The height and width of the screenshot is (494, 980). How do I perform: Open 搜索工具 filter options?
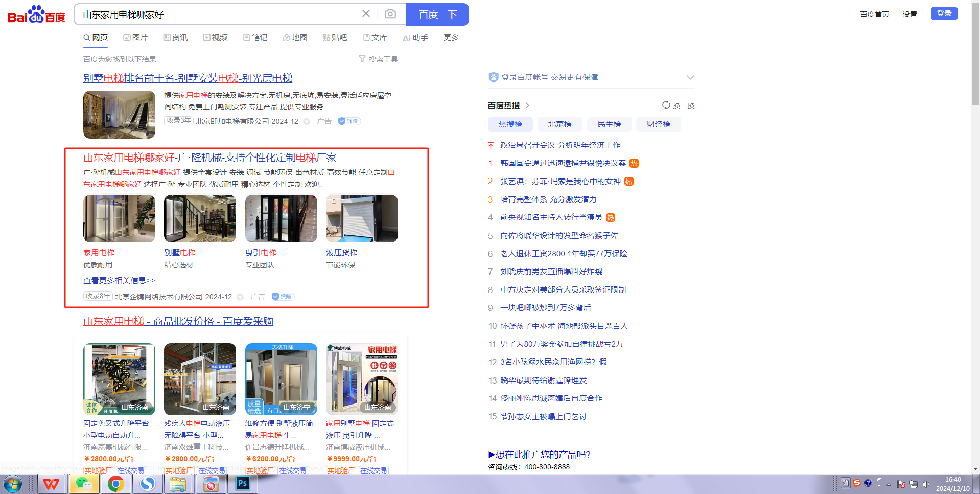click(378, 59)
